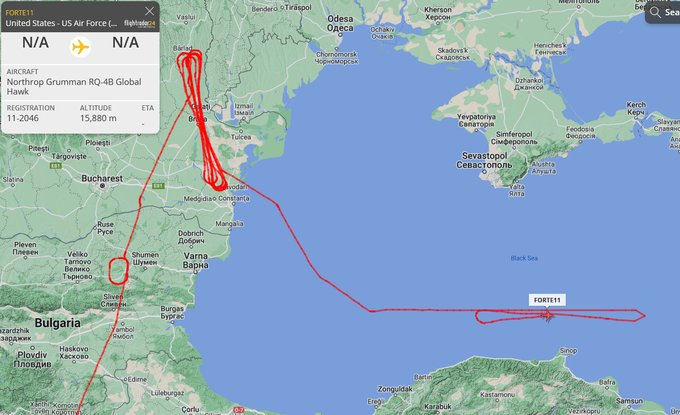The height and width of the screenshot is (415, 680).
Task: Click the yellow airplane icon in panel
Action: click(x=80, y=47)
